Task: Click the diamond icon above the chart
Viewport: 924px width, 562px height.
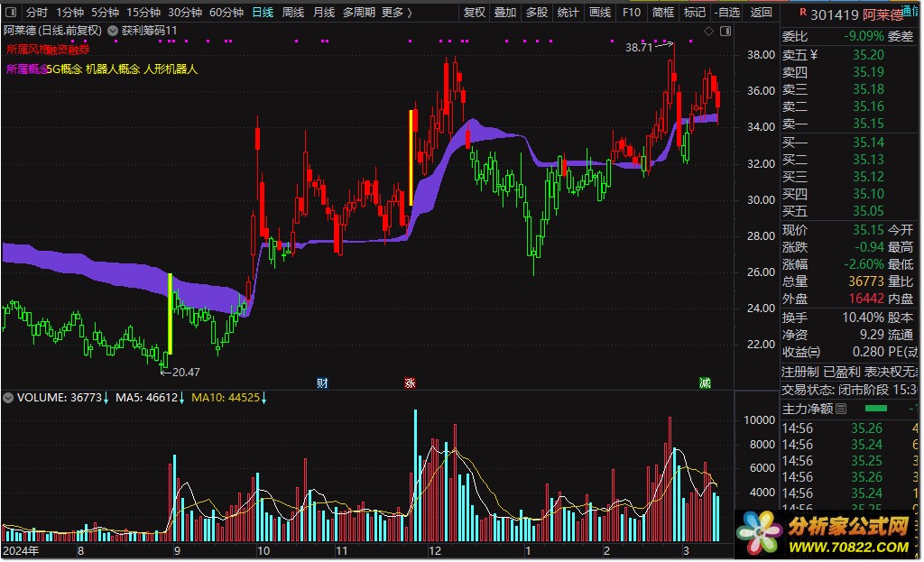Action: [709, 31]
